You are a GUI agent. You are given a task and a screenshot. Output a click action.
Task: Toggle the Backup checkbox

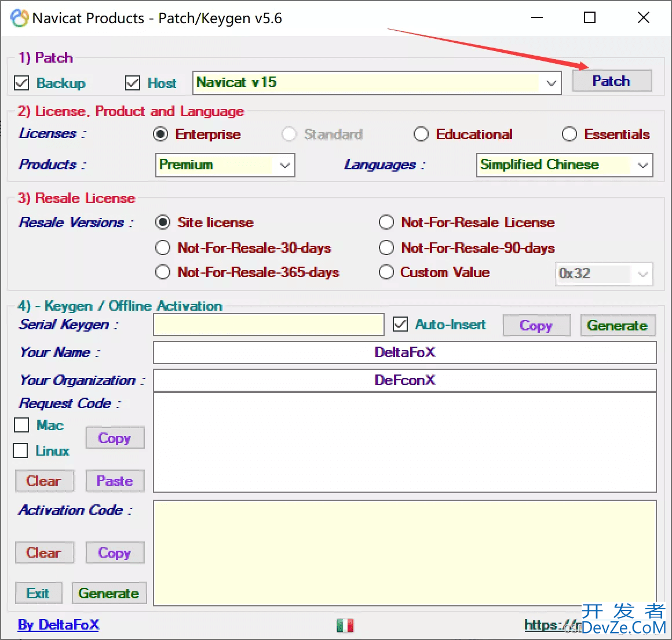(x=21, y=83)
